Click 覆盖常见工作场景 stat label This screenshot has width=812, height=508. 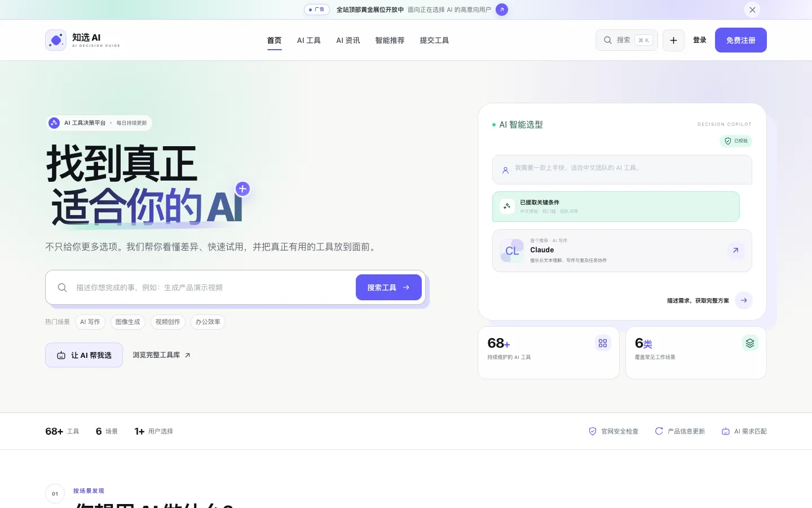point(655,357)
